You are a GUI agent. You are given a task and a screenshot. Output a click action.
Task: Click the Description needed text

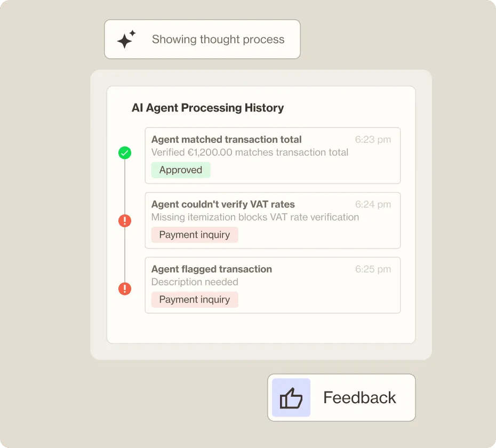195,282
